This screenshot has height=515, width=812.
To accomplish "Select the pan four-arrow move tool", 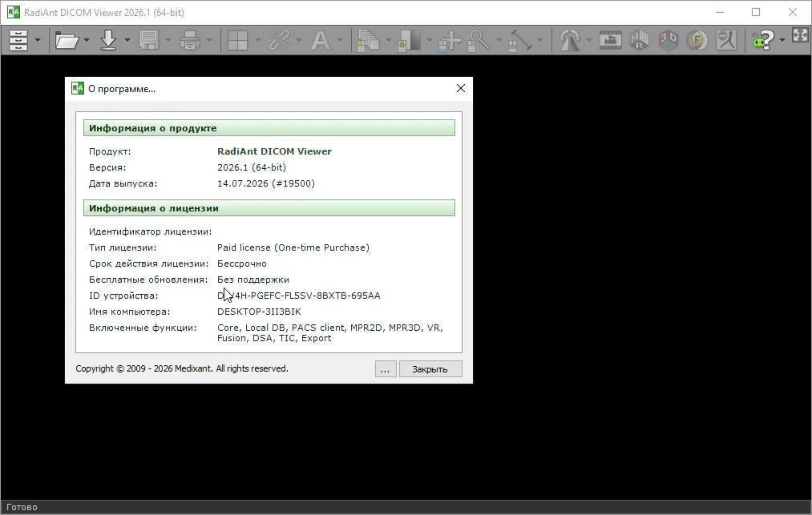I will pyautogui.click(x=450, y=40).
